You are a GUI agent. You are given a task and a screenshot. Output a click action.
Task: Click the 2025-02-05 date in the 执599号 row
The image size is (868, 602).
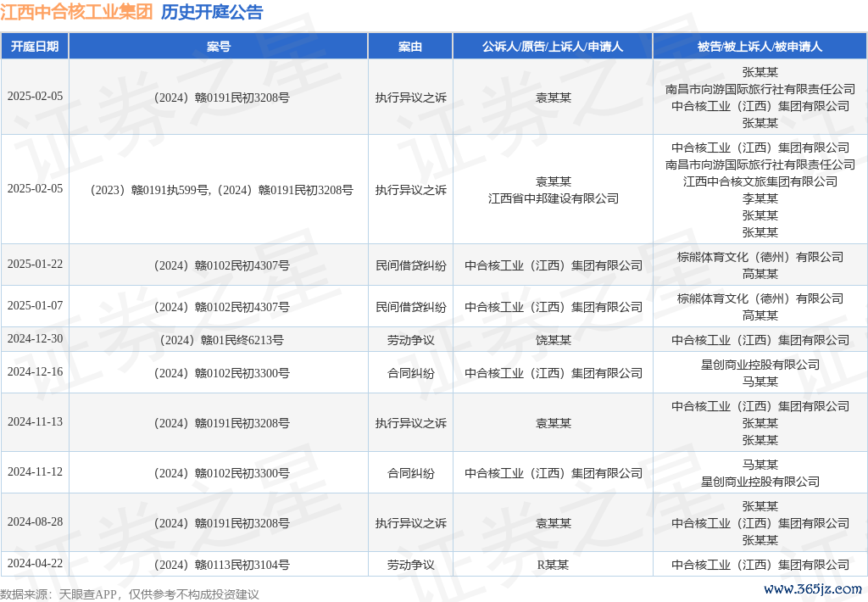point(35,189)
